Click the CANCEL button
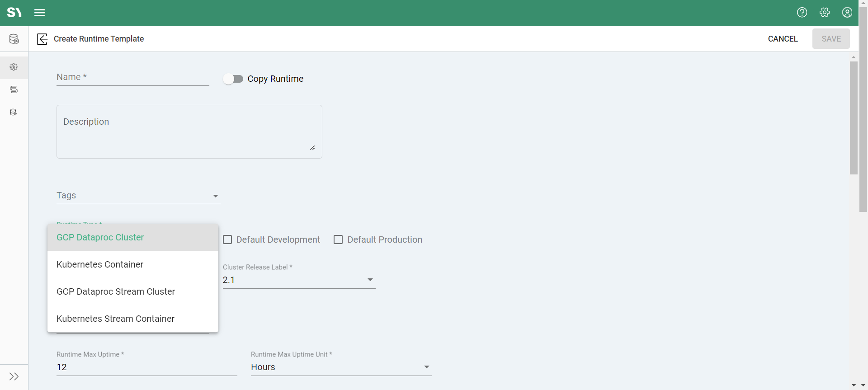This screenshot has width=868, height=390. coord(783,39)
